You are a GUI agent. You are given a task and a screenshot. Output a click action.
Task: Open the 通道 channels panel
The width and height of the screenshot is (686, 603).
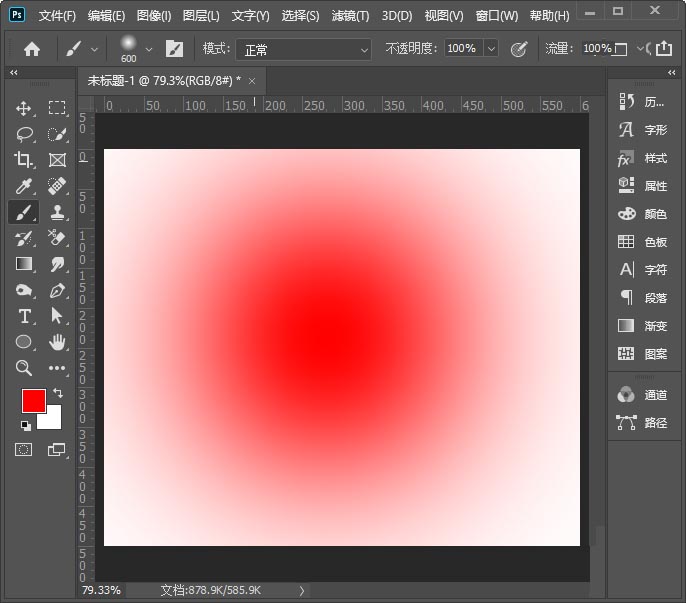pos(643,395)
